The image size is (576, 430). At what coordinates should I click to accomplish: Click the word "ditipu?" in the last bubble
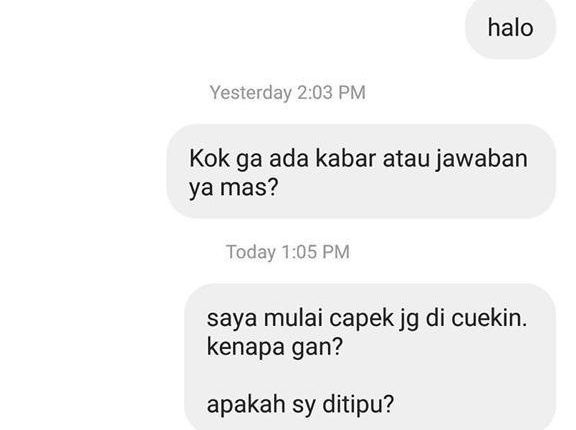358,404
